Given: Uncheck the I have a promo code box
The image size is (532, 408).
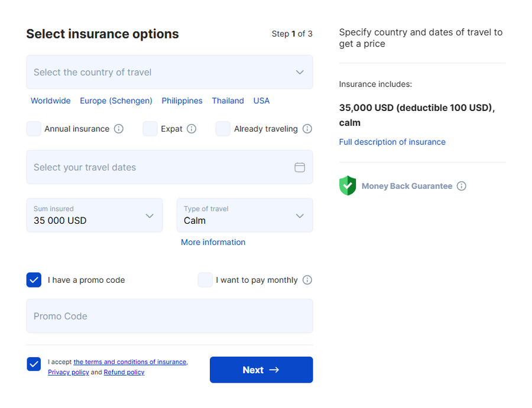Looking at the screenshot, I should click(x=34, y=280).
